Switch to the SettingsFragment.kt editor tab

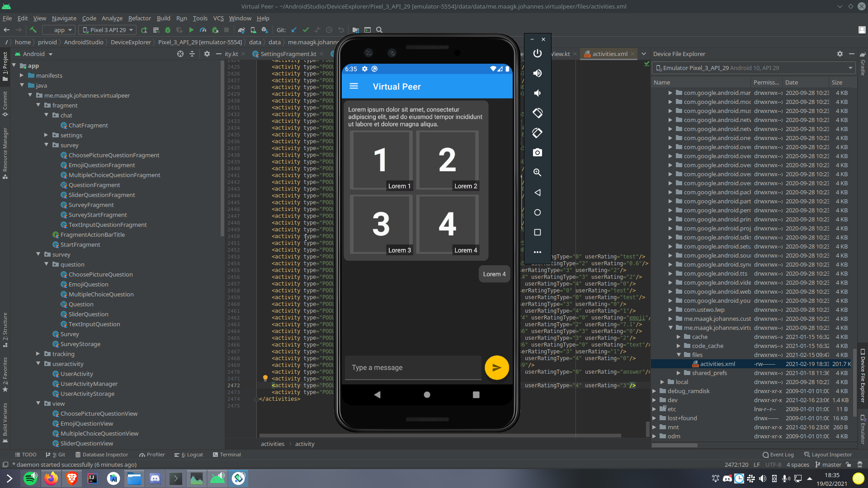[288, 54]
